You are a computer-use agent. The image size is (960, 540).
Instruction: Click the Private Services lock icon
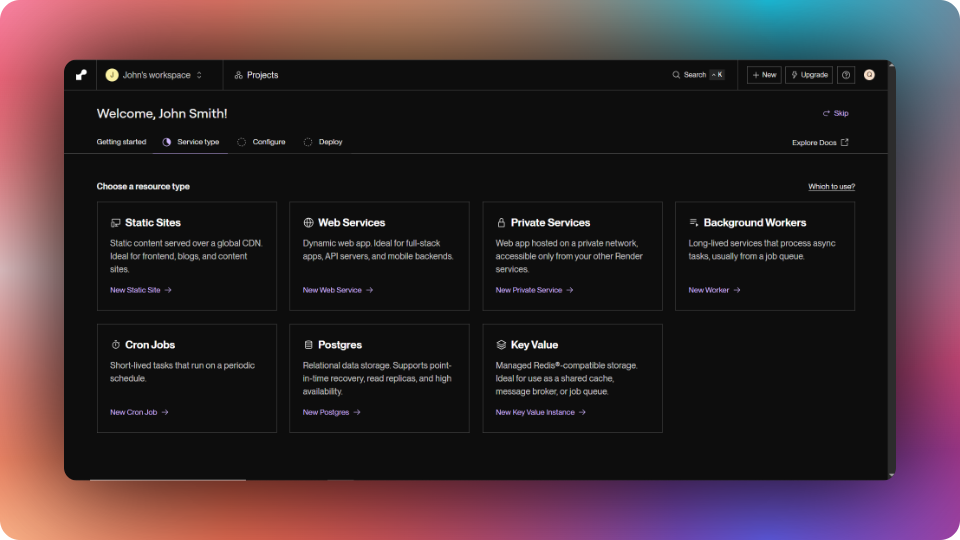coord(501,223)
